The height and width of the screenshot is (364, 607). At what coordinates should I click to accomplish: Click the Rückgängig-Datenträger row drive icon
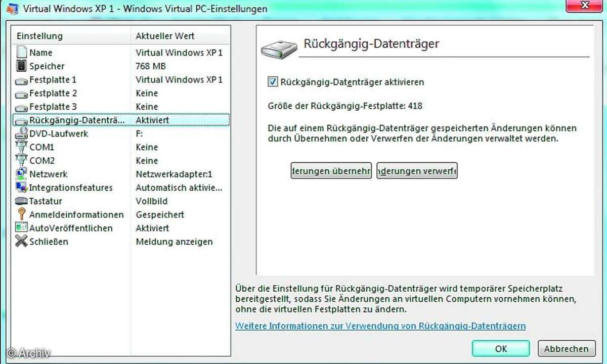click(21, 121)
